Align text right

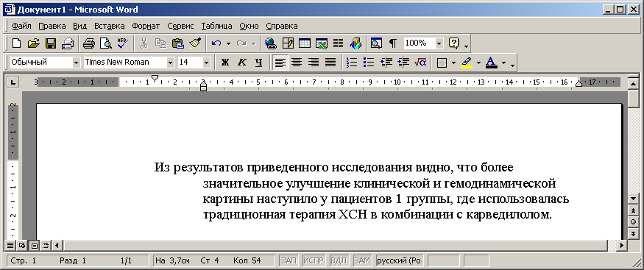coord(314,63)
